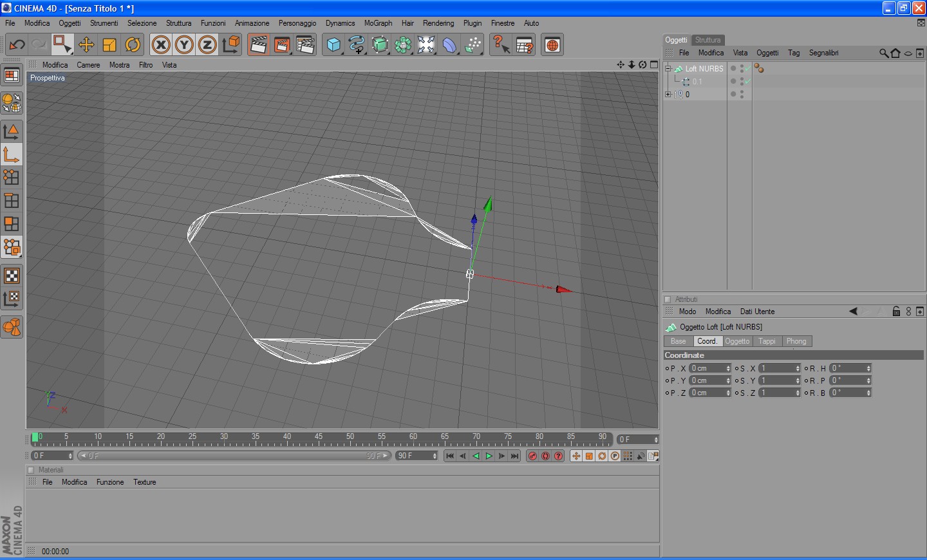Image resolution: width=927 pixels, height=560 pixels.
Task: Activate the Rotate tool in top toolbar
Action: [x=133, y=45]
